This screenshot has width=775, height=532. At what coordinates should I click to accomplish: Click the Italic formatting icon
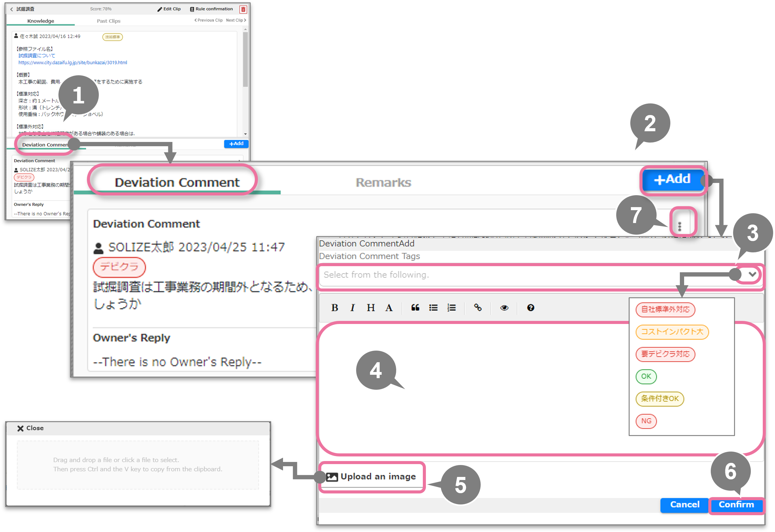(352, 308)
